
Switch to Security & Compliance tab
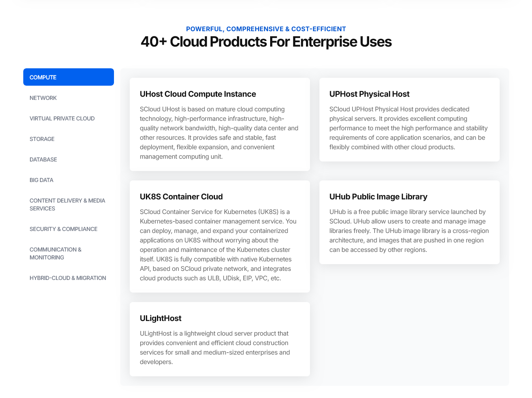click(63, 229)
